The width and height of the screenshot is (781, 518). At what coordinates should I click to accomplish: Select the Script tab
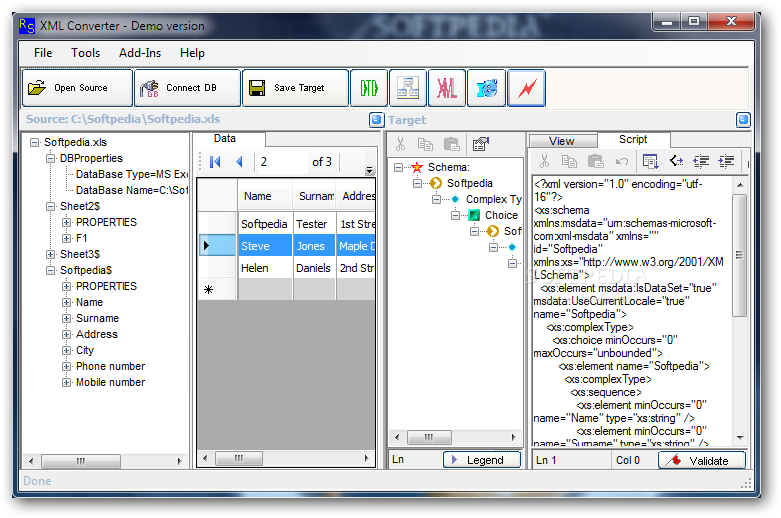coord(633,139)
